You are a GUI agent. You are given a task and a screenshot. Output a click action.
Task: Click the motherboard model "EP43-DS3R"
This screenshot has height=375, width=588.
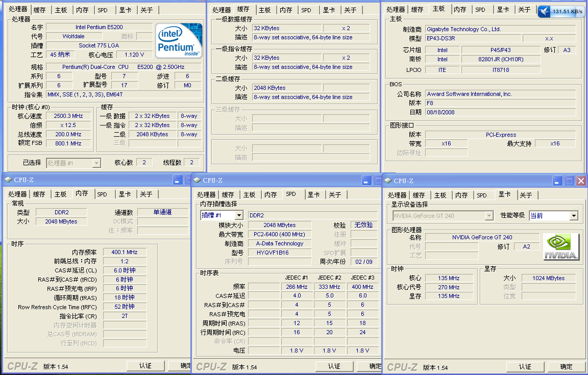pos(473,38)
